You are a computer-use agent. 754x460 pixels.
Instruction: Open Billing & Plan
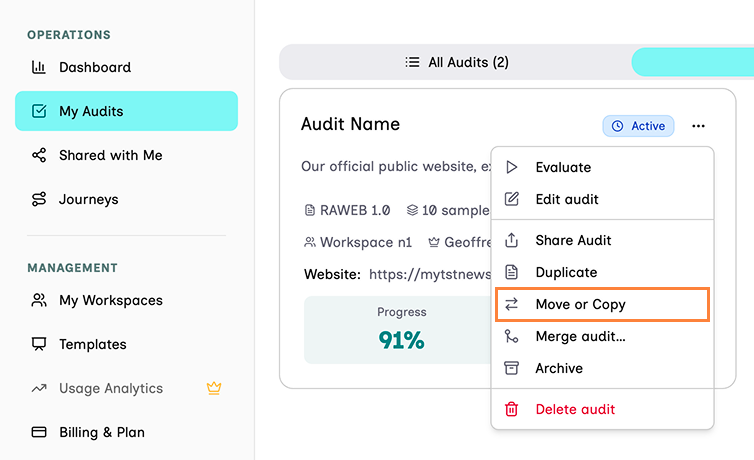[x=126, y=432]
